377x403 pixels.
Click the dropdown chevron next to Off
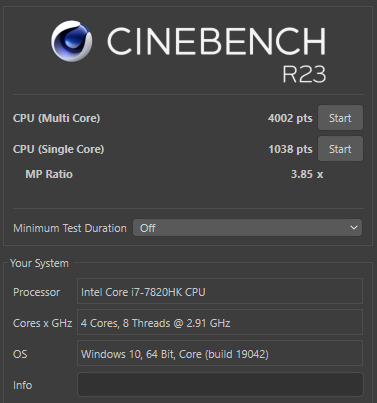click(354, 228)
